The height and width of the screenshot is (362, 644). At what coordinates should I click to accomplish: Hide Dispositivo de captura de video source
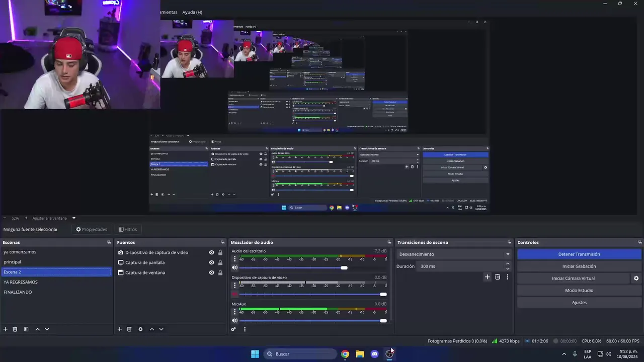click(x=211, y=252)
